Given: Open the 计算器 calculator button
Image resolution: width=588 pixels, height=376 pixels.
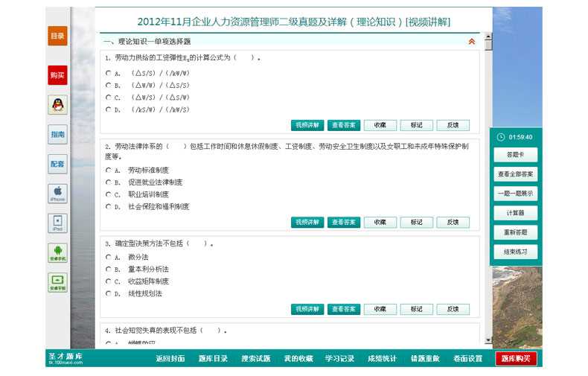Looking at the screenshot, I should click(x=515, y=213).
